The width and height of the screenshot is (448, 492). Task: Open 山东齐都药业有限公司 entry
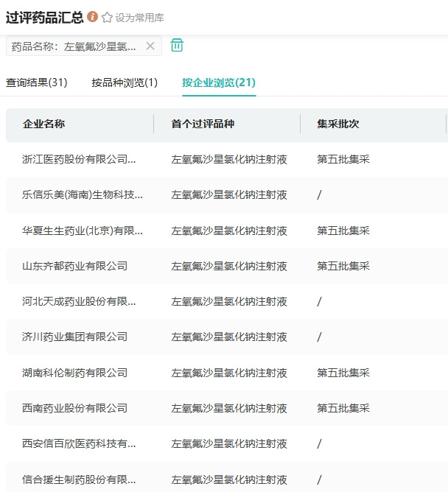[x=75, y=266]
